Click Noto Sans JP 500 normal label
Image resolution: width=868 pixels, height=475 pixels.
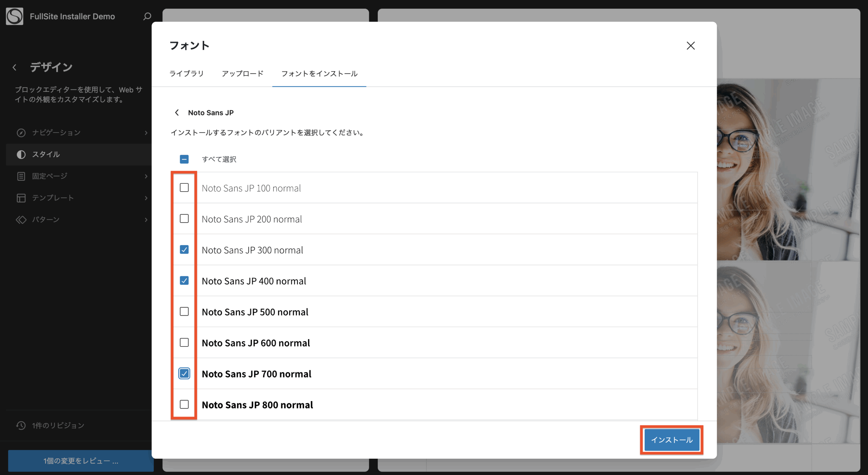(x=255, y=312)
